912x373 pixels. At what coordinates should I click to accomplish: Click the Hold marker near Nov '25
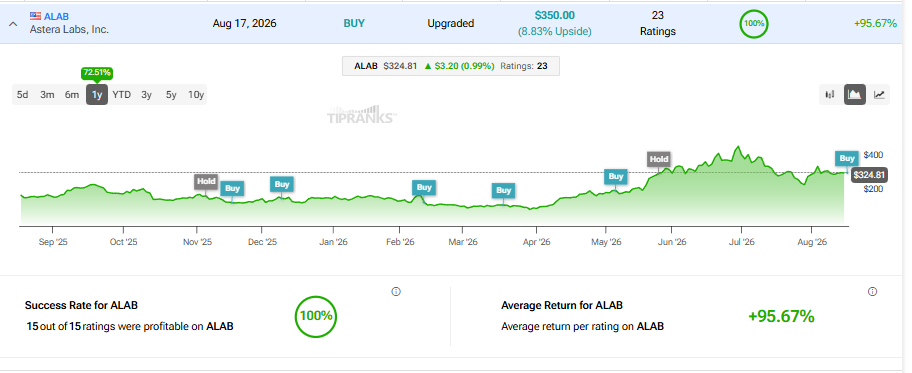pyautogui.click(x=206, y=181)
